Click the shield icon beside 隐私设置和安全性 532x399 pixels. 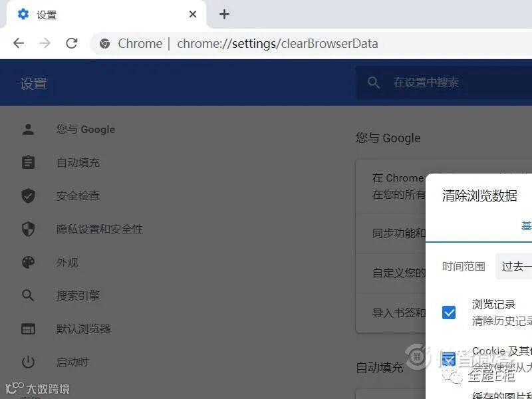pos(28,229)
